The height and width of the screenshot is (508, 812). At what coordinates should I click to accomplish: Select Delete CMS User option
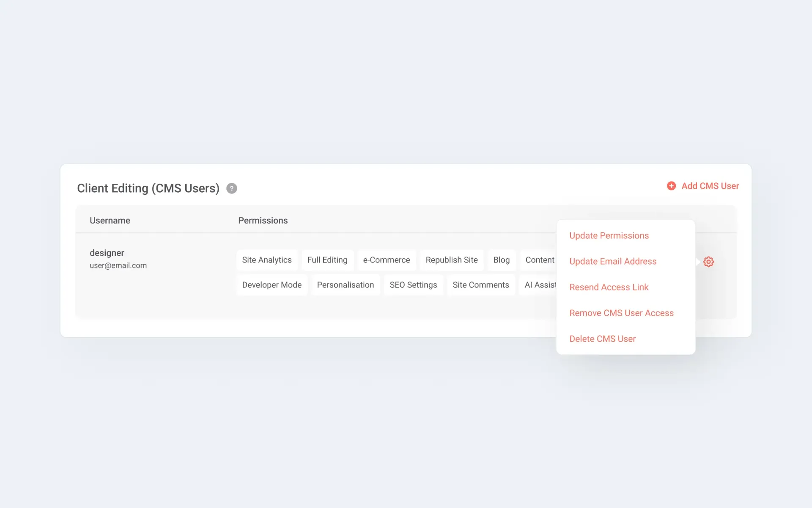[x=602, y=339]
